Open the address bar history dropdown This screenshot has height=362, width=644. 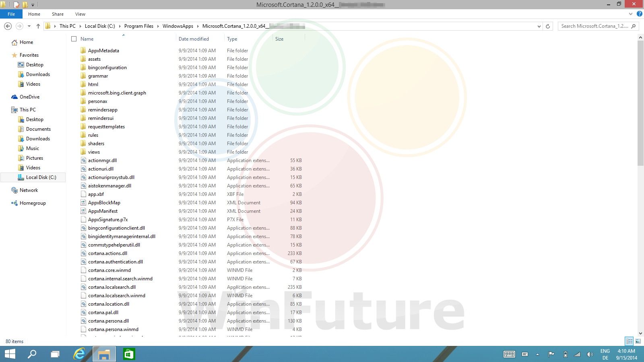coord(539,26)
